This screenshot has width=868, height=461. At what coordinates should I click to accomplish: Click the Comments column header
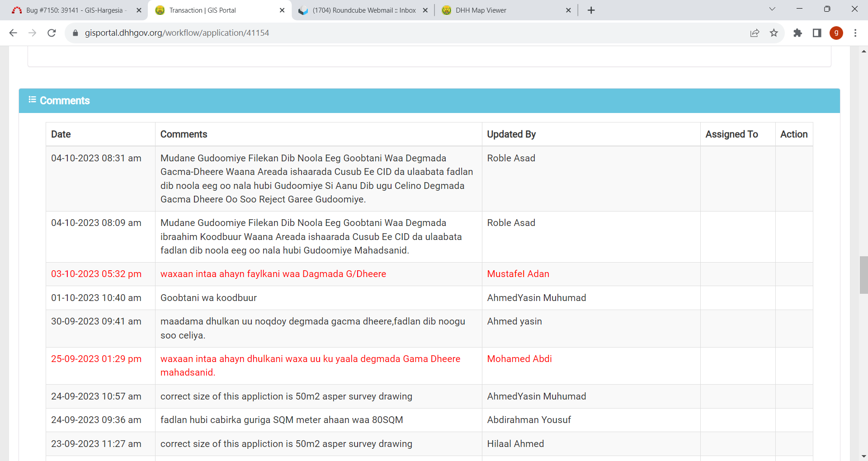point(184,134)
